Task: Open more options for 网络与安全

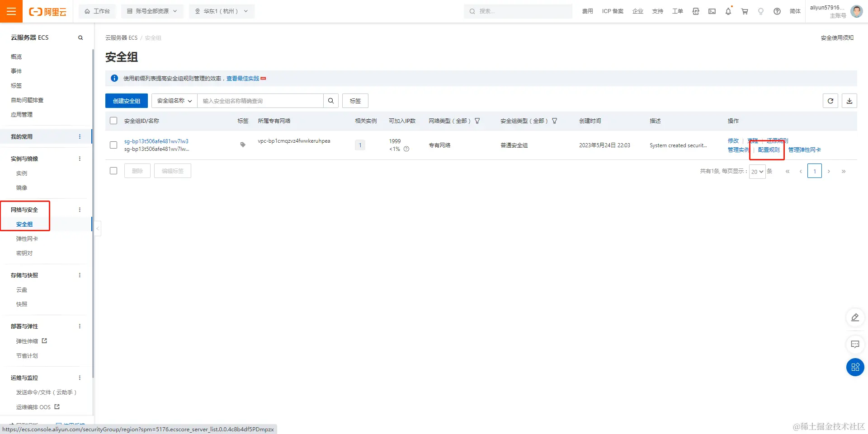Action: pos(80,210)
